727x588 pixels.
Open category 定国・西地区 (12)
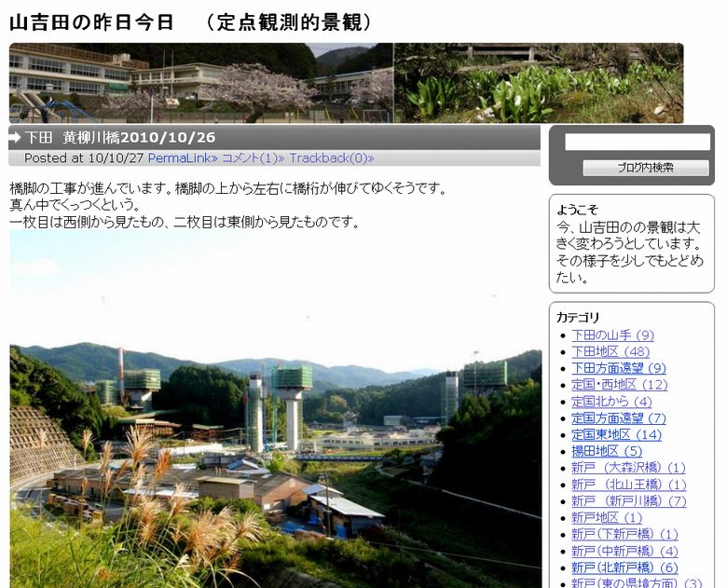click(620, 385)
